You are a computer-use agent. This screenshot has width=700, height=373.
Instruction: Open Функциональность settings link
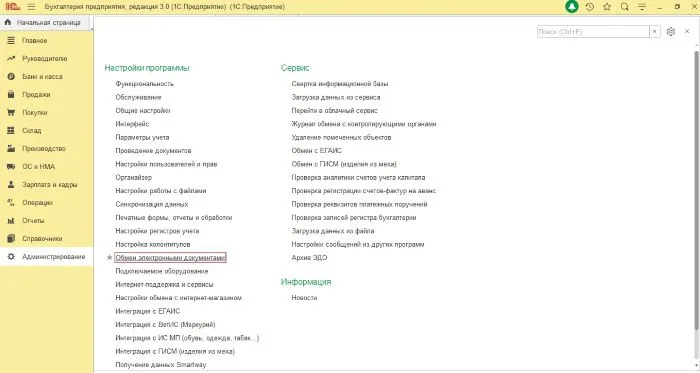pos(145,84)
